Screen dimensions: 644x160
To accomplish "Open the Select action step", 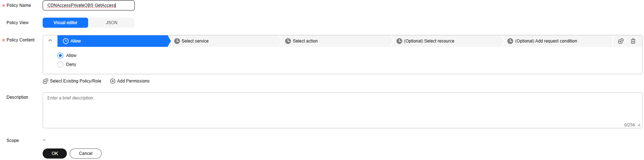I will click(x=335, y=41).
